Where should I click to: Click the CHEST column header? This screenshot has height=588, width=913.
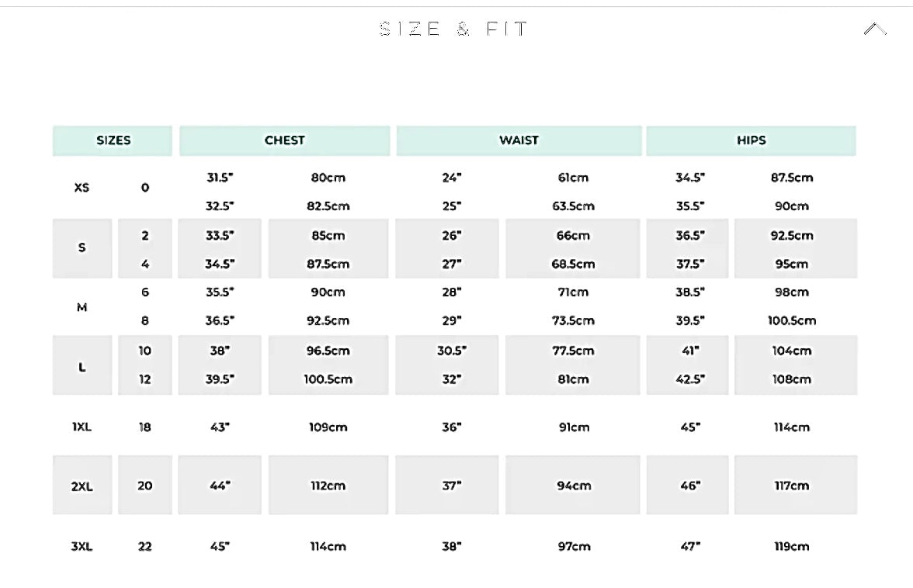pyautogui.click(x=284, y=140)
